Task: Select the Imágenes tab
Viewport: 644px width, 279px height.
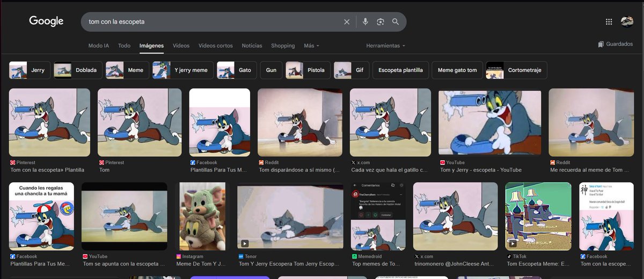Action: (x=151, y=46)
